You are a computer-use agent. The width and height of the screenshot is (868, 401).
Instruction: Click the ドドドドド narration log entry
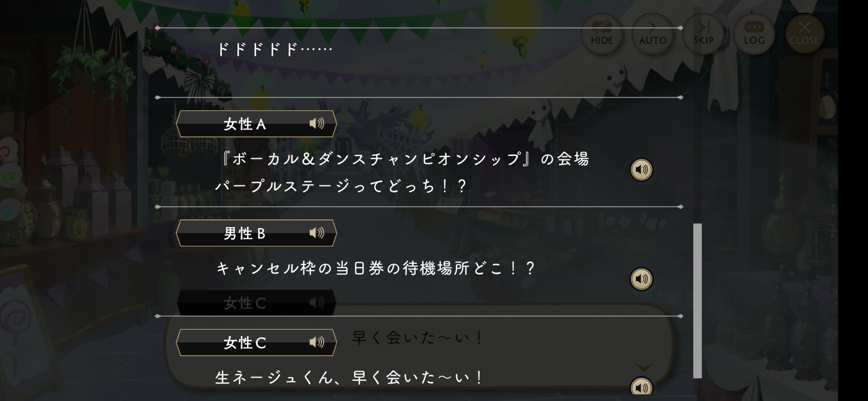(274, 49)
